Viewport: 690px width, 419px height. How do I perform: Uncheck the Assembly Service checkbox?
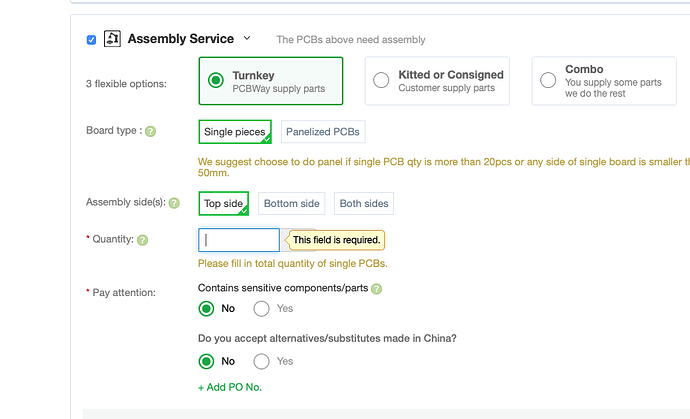pos(92,40)
